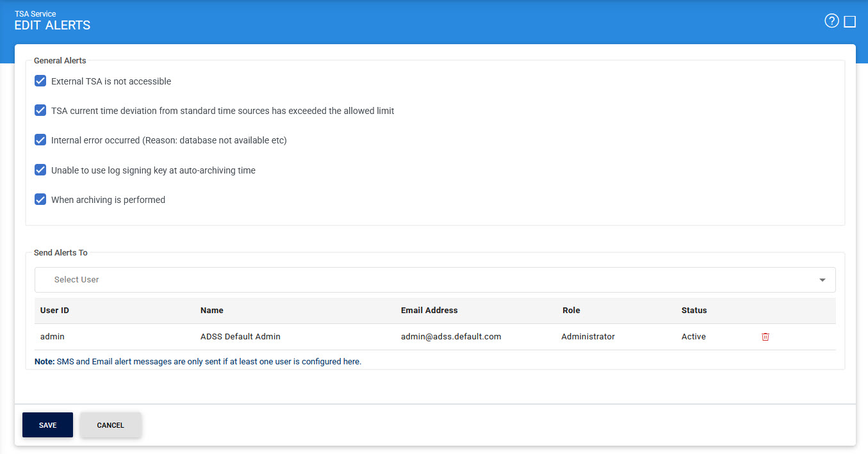Select the admin user ID cell
This screenshot has width=868, height=454.
pyautogui.click(x=53, y=337)
